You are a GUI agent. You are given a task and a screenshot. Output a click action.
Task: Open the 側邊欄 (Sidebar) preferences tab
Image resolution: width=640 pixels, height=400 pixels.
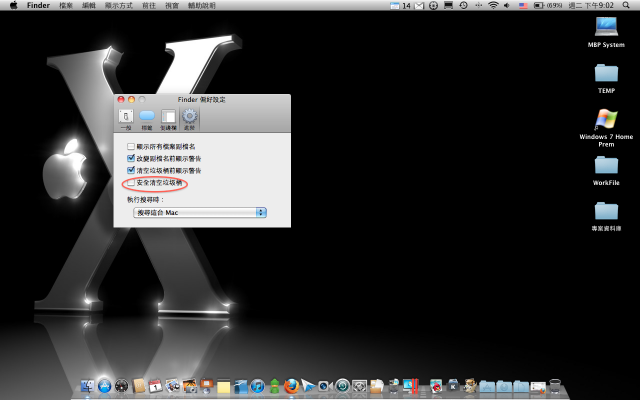[x=168, y=119]
